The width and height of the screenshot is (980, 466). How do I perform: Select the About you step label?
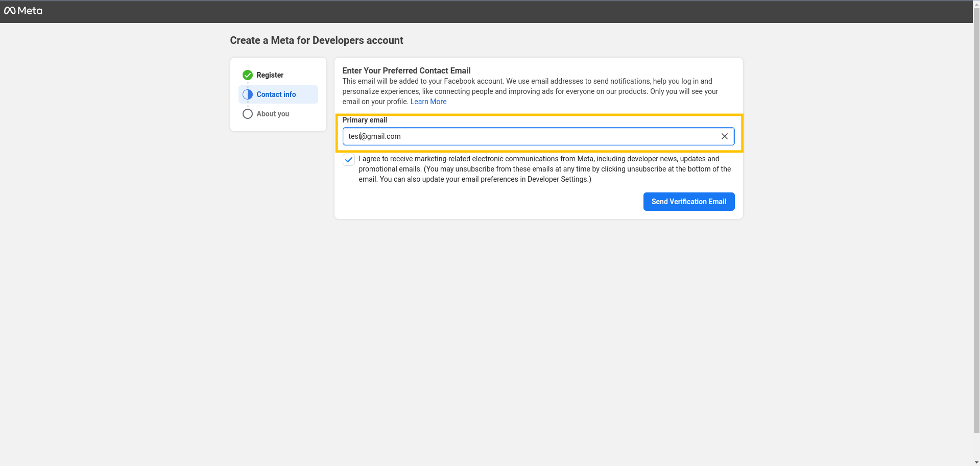pyautogui.click(x=273, y=114)
